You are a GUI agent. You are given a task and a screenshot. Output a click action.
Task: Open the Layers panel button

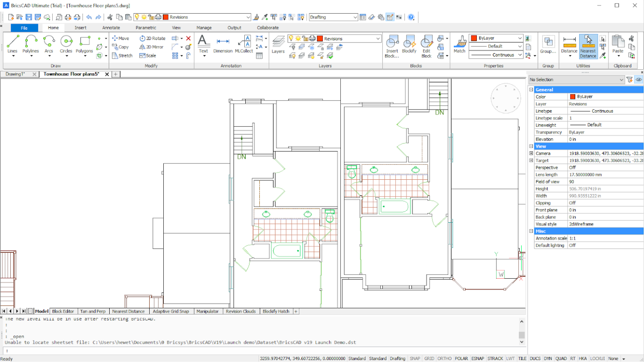[278, 44]
